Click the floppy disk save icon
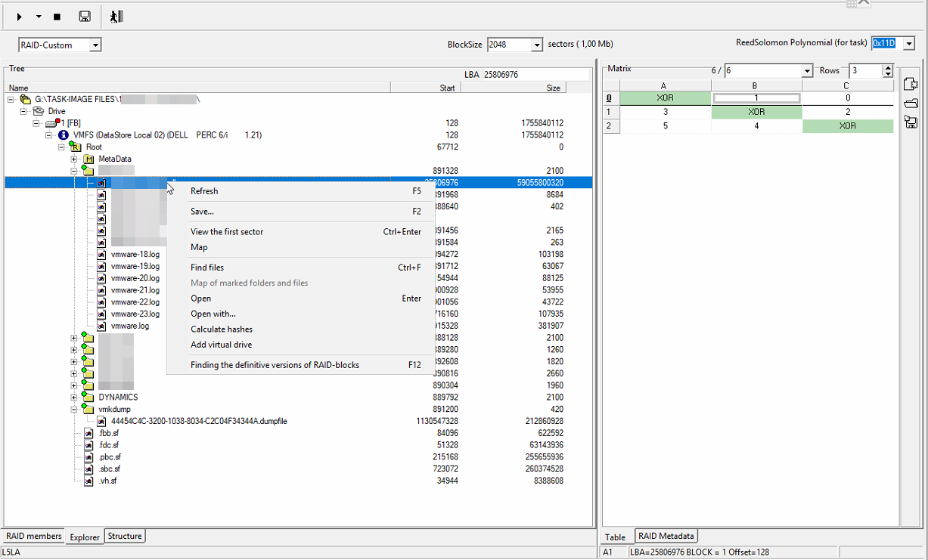Screen dimensions: 928x560 [x=85, y=17]
